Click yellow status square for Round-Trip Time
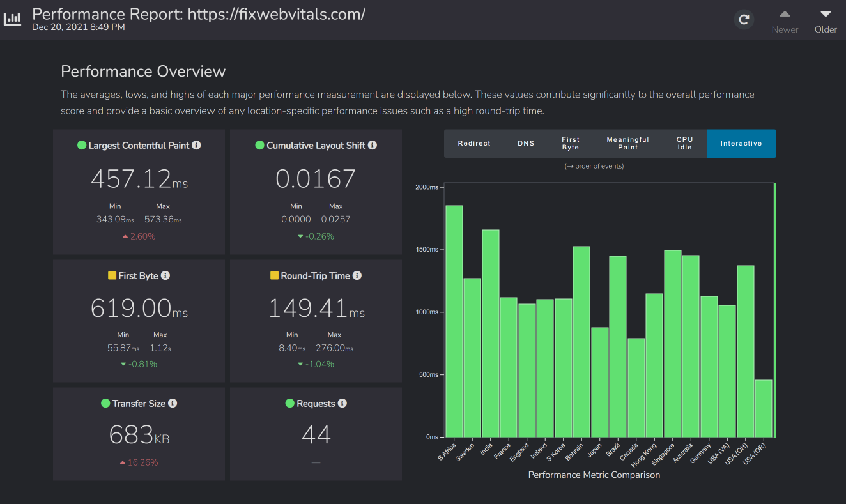846x504 pixels. point(275,275)
